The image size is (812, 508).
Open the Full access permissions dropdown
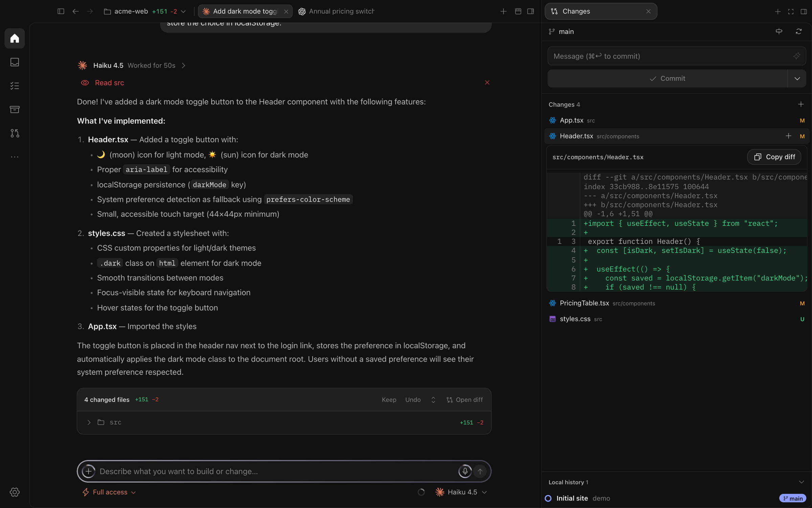109,492
